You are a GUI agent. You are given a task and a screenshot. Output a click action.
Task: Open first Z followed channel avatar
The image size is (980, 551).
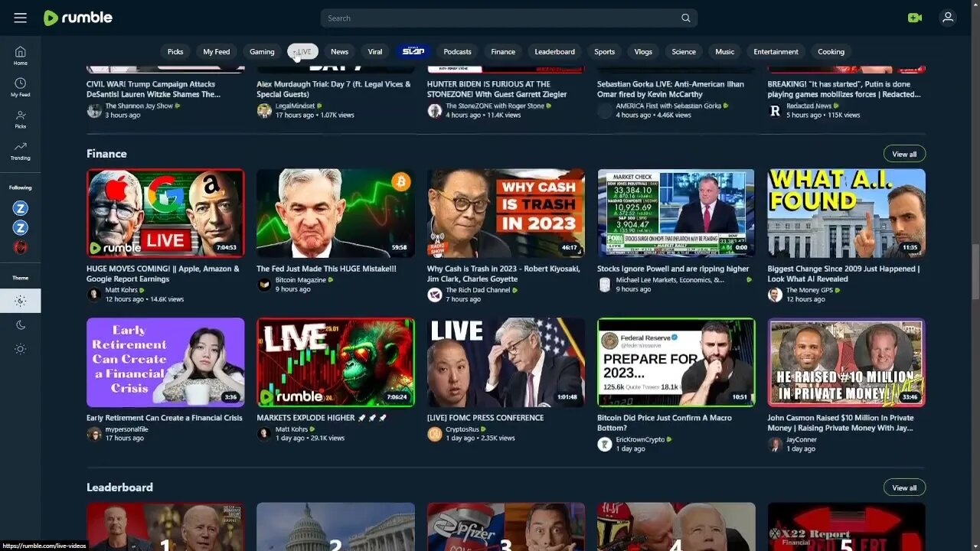(21, 208)
